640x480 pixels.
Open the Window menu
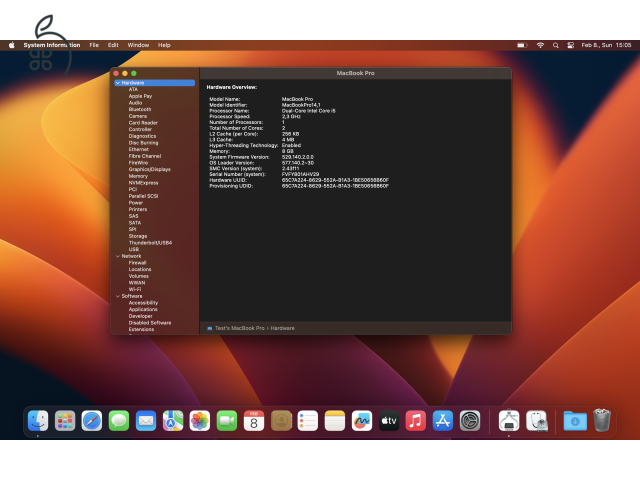(138, 45)
